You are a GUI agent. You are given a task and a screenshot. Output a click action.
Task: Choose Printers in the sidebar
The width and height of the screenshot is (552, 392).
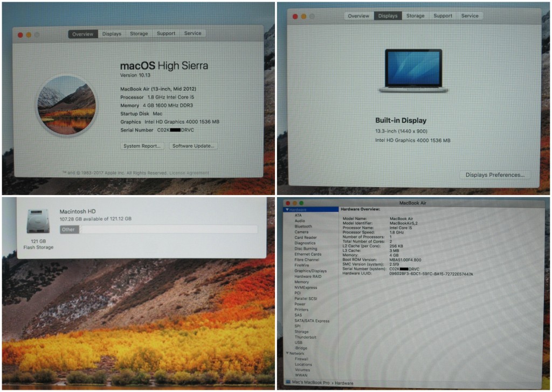pos(301,310)
